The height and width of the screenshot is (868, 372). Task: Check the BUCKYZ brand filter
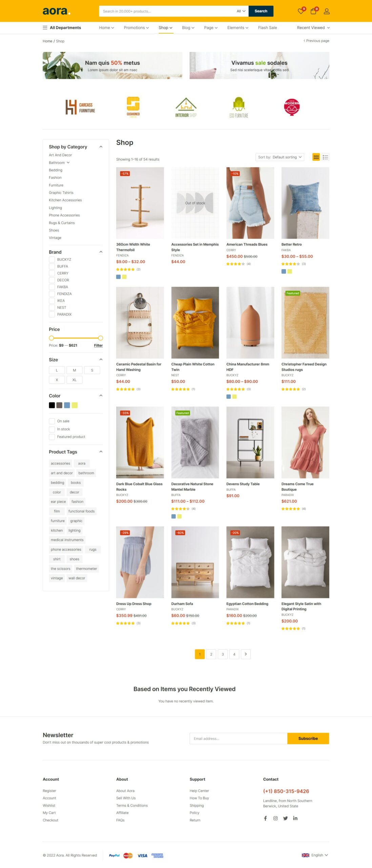[52, 259]
